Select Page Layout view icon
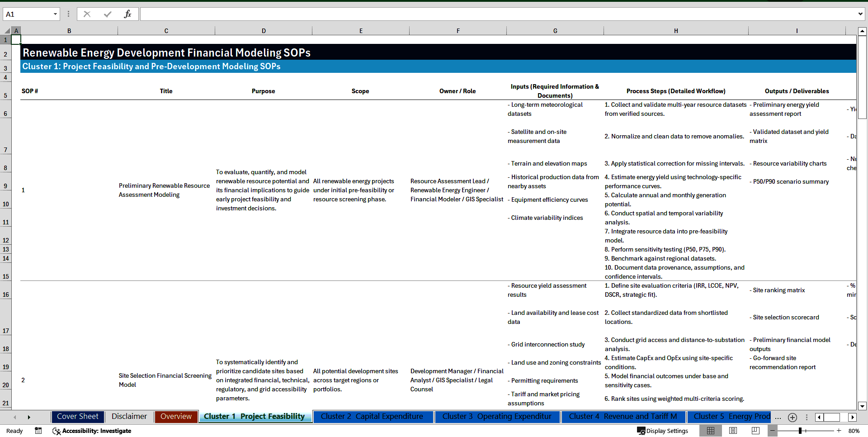Screen dimensions: 868x437 coord(732,431)
